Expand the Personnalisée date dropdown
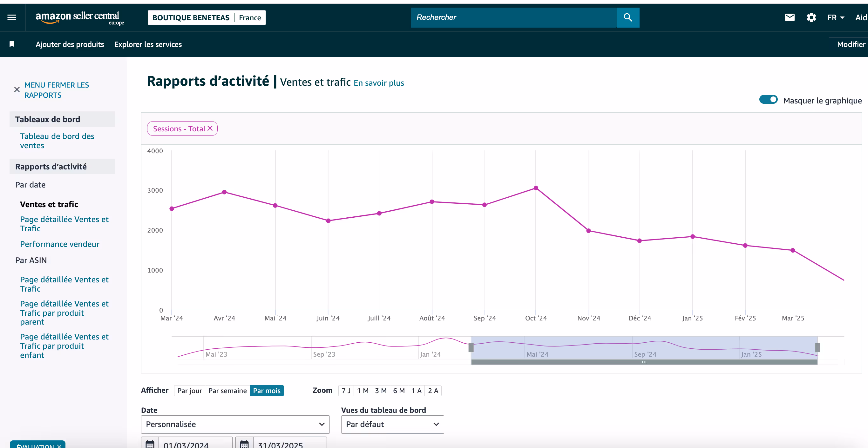The image size is (868, 448). pos(235,424)
